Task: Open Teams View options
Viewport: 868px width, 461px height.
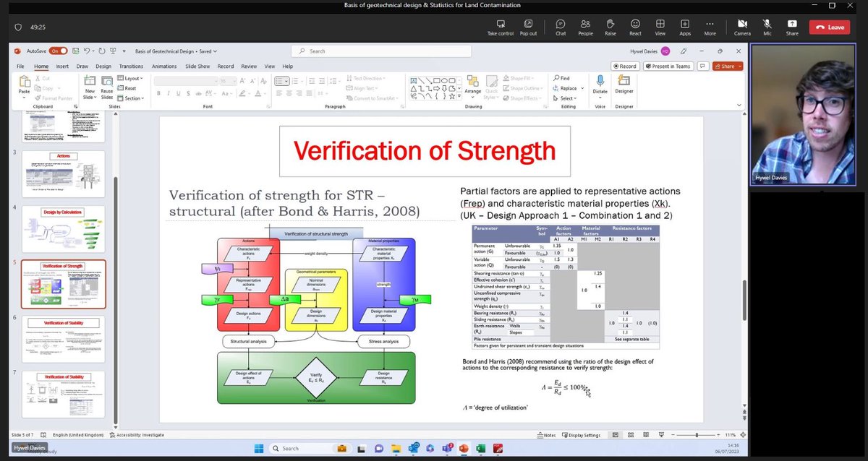Action: tap(660, 27)
